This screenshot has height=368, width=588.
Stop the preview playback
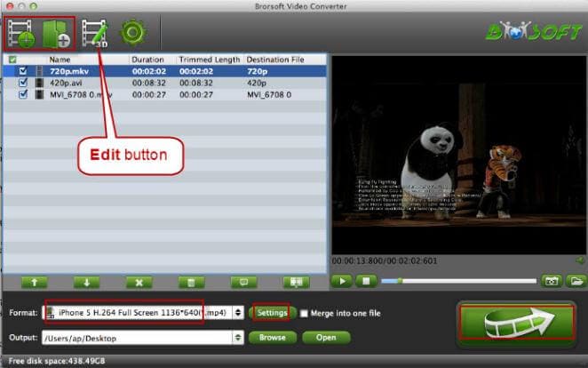[366, 281]
